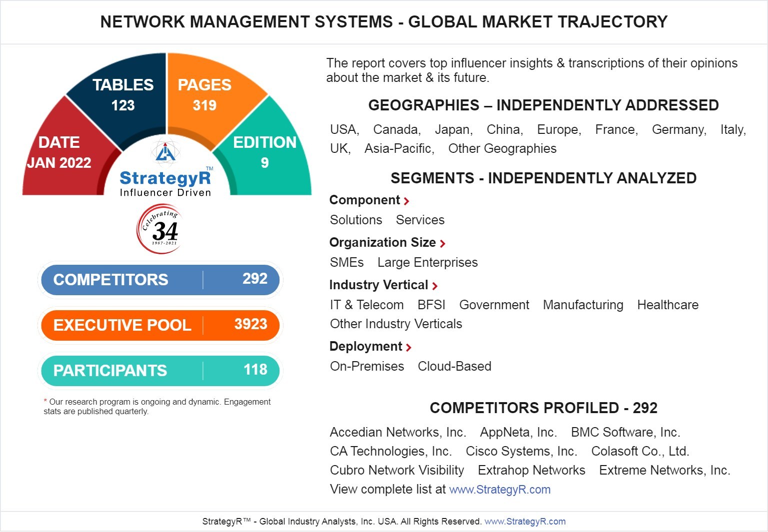Click Cubro Network Visibility competitor

pos(397,471)
